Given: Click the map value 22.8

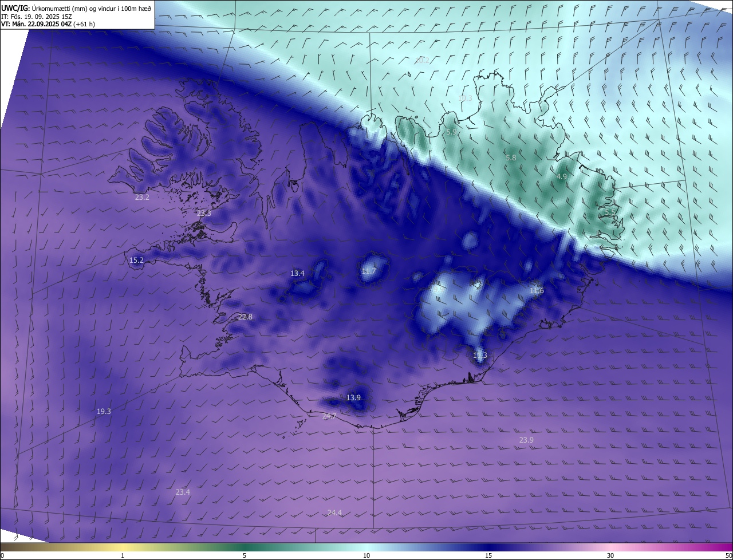Looking at the screenshot, I should (x=245, y=317).
